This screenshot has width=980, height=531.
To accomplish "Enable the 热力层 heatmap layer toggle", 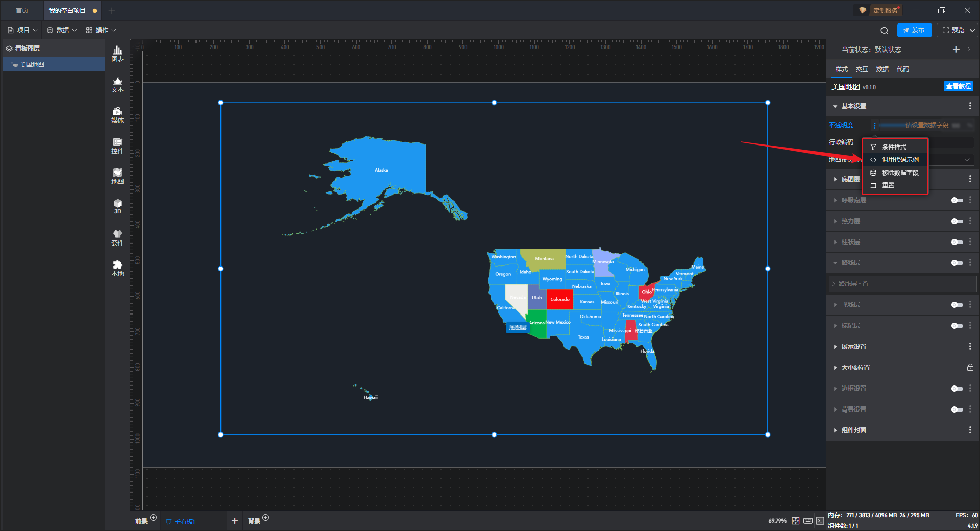I will coord(957,221).
